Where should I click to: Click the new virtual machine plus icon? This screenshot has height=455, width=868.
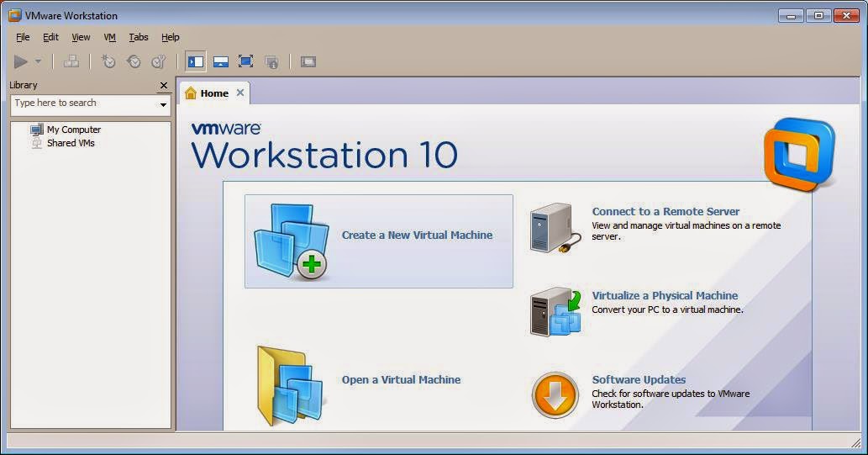(311, 264)
